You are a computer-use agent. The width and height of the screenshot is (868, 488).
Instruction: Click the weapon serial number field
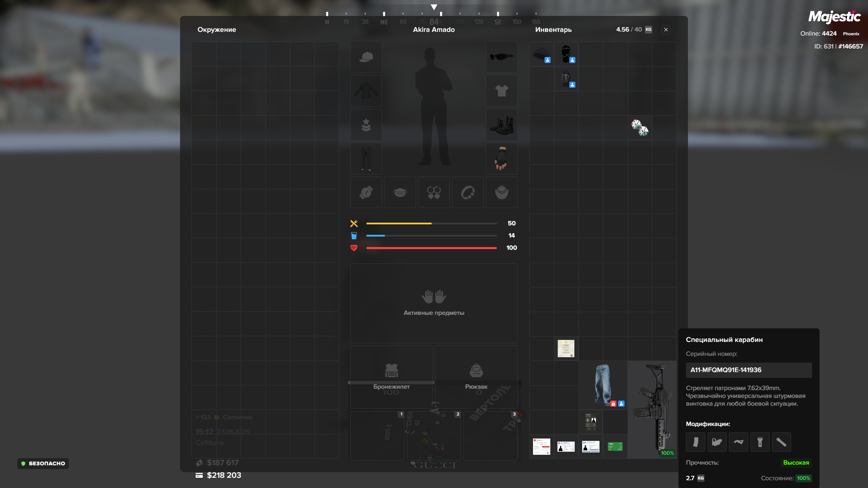pyautogui.click(x=748, y=370)
